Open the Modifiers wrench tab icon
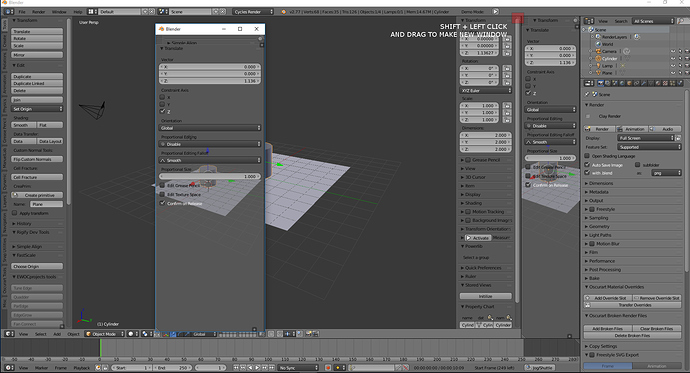690x373 pixels. point(644,83)
